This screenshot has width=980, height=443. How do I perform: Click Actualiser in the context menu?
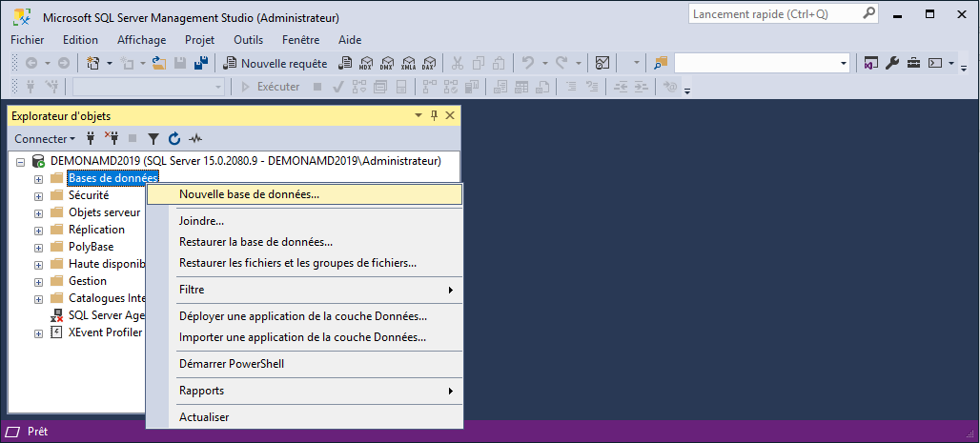coord(304,417)
